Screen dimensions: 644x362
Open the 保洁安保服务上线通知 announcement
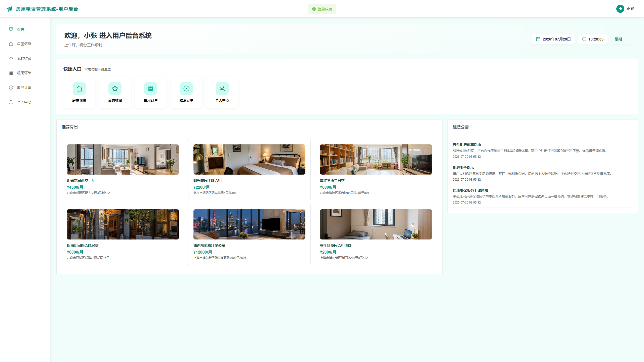(470, 190)
